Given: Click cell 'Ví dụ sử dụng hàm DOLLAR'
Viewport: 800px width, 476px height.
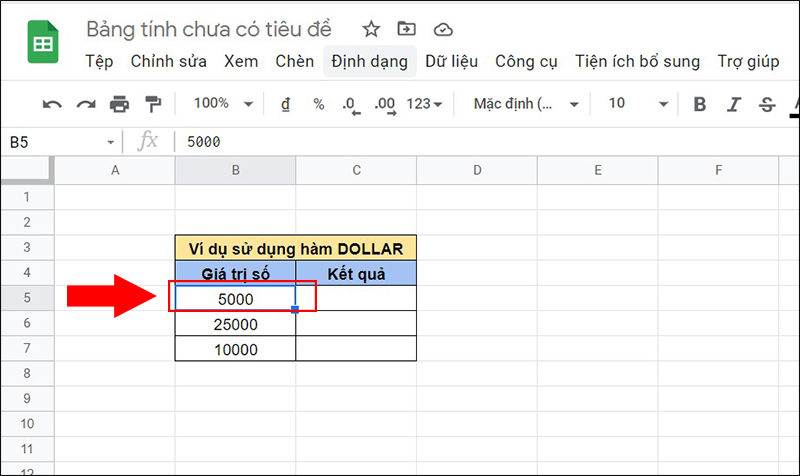Looking at the screenshot, I should pos(295,248).
